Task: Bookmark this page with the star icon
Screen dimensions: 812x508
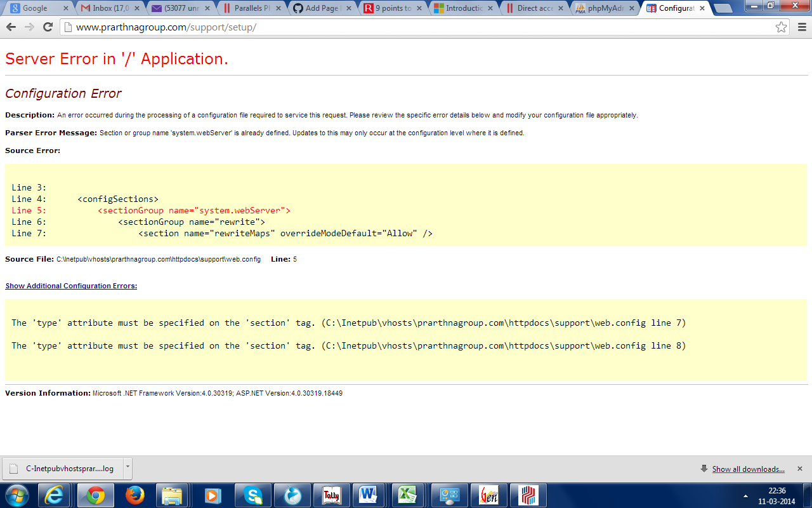Action: [x=782, y=27]
